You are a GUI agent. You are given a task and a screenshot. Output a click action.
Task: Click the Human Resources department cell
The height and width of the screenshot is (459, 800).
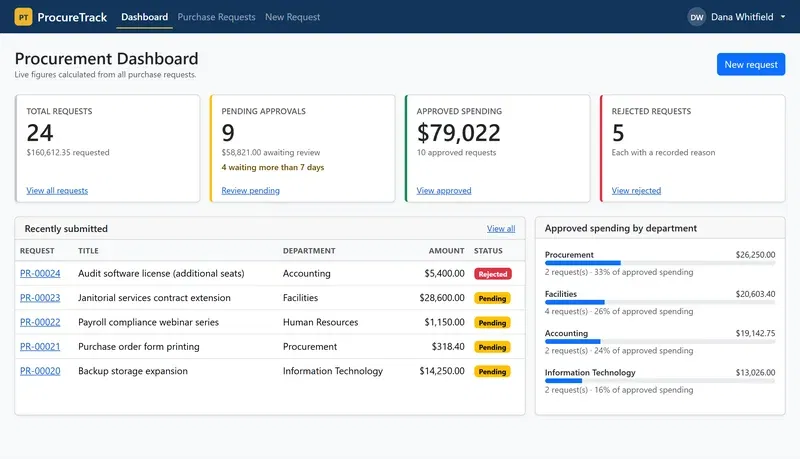tap(320, 322)
